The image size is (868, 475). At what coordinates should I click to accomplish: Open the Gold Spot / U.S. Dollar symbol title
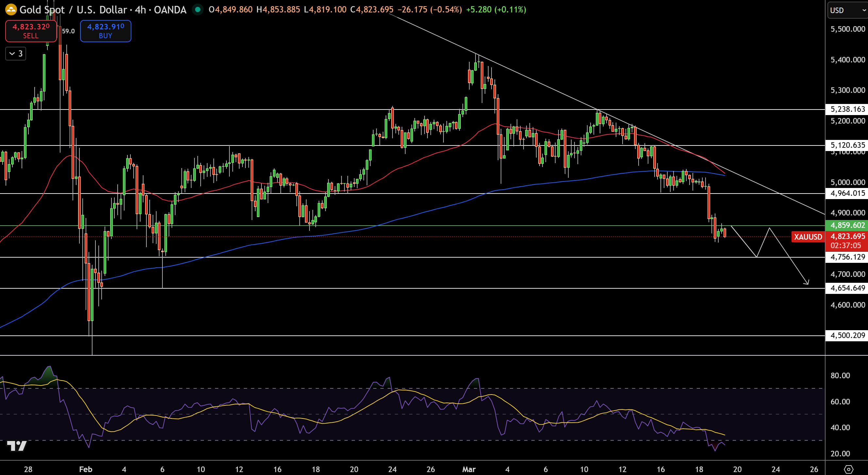(x=73, y=9)
